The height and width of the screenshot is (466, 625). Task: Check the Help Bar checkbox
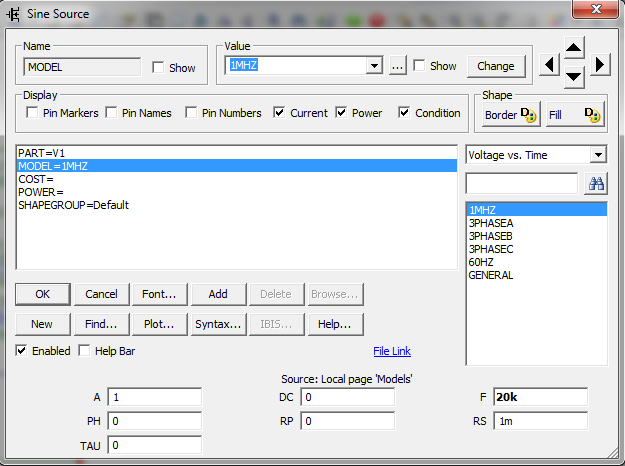[84, 351]
